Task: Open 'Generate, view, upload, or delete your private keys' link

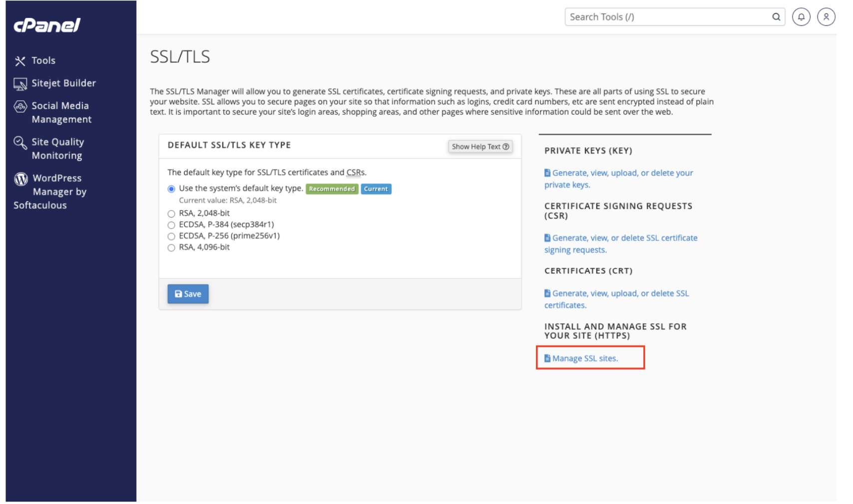Action: 618,179
